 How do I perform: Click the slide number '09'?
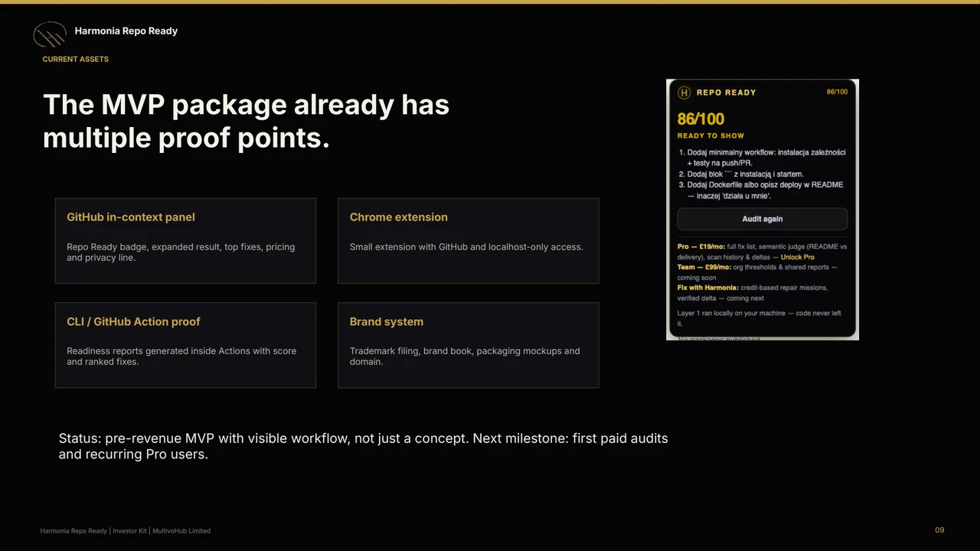[939, 530]
